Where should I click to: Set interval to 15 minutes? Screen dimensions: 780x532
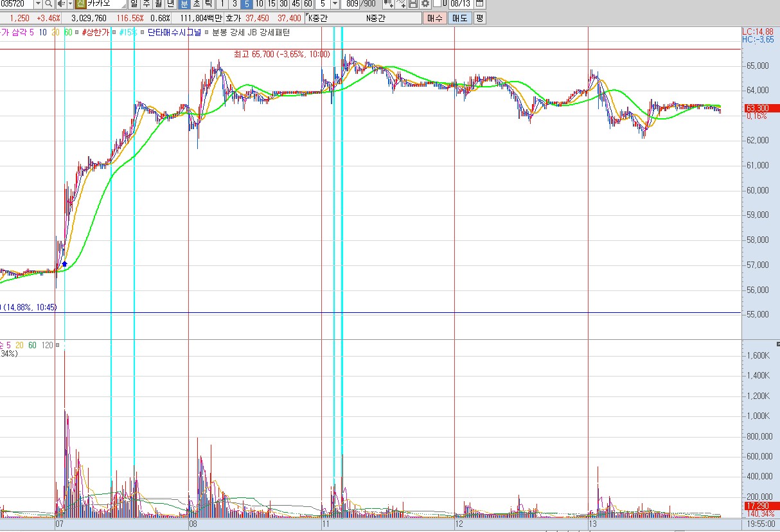click(x=271, y=4)
